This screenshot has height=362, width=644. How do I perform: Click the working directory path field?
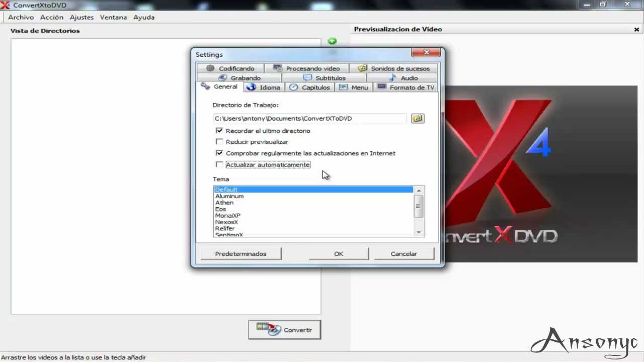309,119
